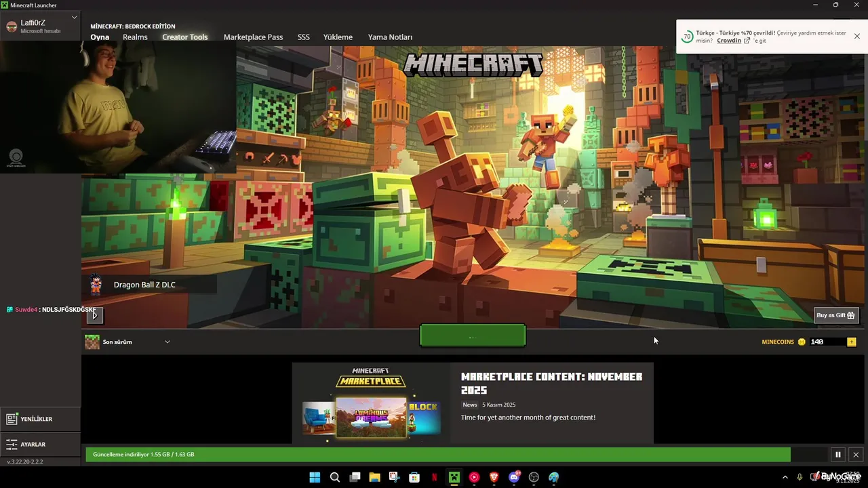Screen dimensions: 868x488
Task: Click the Marketplace news thumbnail image
Action: [x=371, y=403]
